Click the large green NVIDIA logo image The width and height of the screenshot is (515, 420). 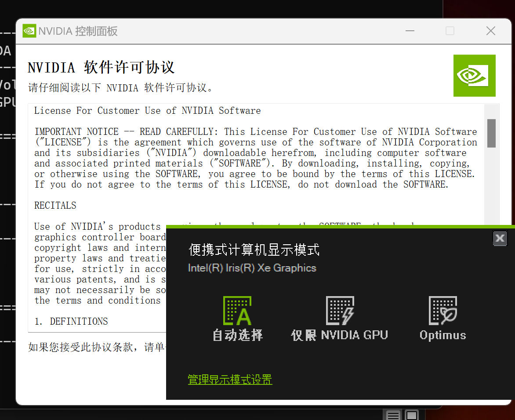[474, 76]
